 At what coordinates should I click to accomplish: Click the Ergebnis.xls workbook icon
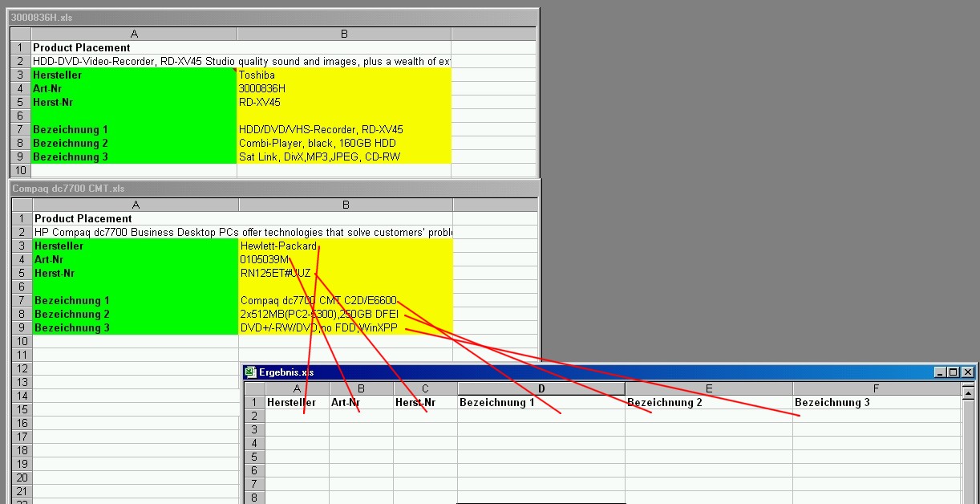[250, 372]
